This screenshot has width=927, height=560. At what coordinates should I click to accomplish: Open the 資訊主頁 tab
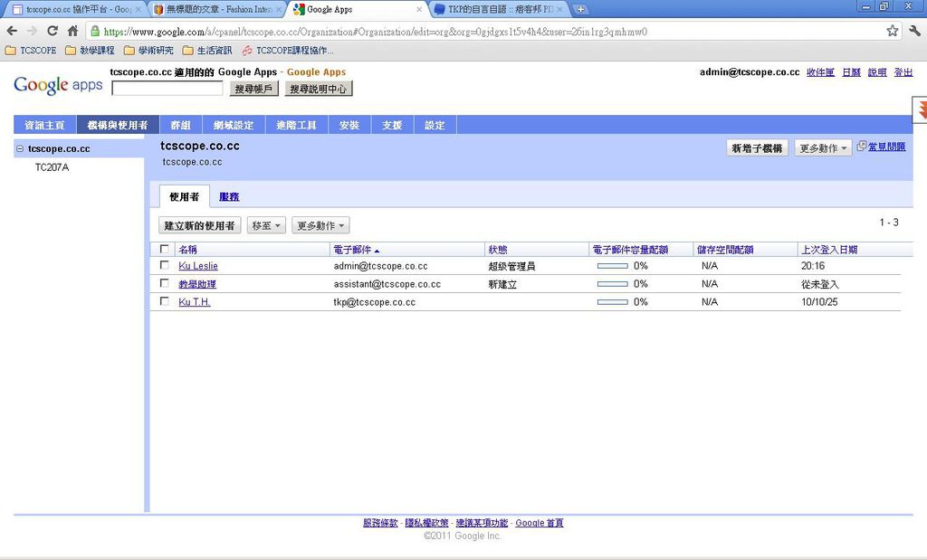tap(45, 125)
